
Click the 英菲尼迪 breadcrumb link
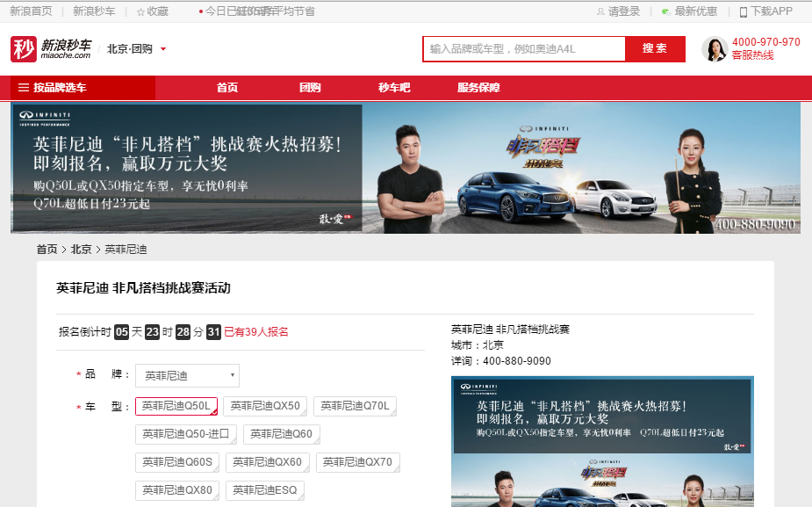click(126, 250)
